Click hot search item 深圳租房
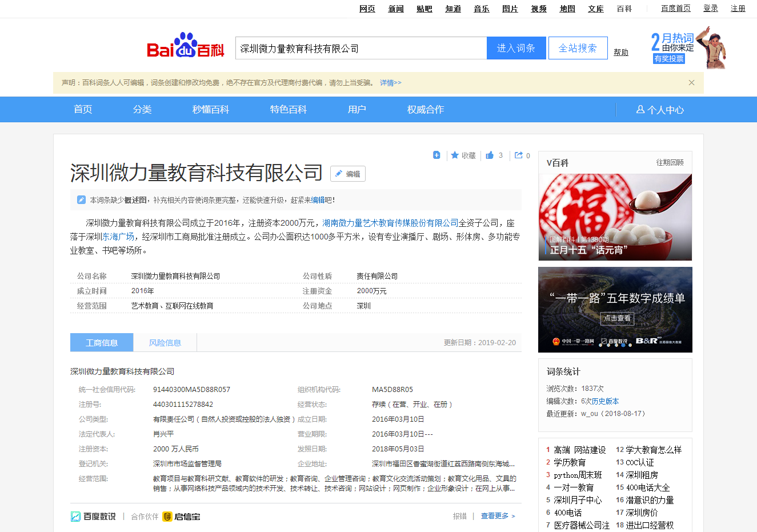This screenshot has width=757, height=532. click(x=642, y=475)
